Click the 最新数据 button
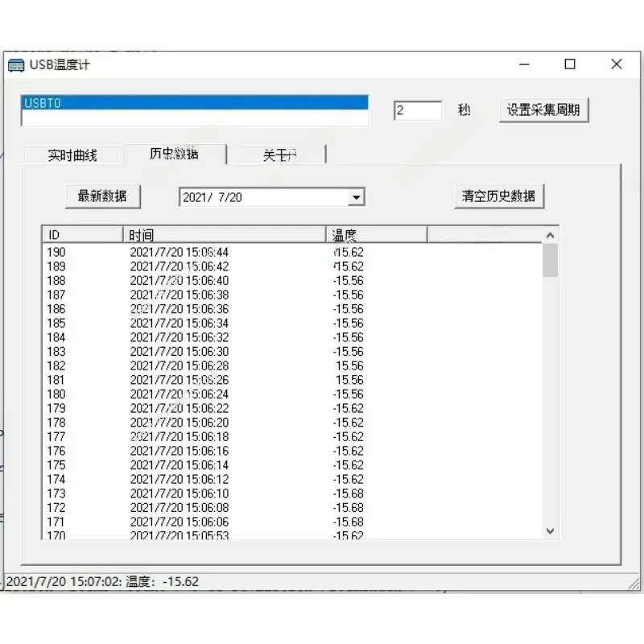This screenshot has height=644, width=644. pyautogui.click(x=103, y=196)
